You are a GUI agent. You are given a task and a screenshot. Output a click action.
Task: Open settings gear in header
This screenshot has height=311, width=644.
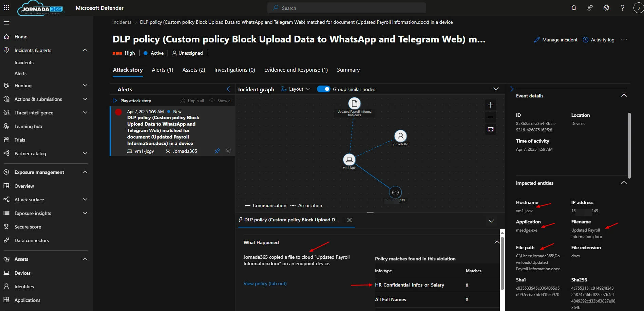[606, 8]
